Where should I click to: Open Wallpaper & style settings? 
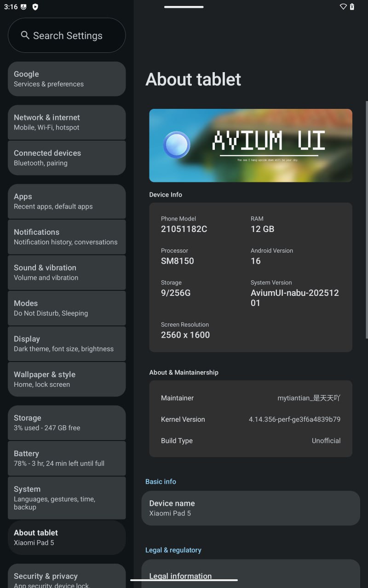67,379
